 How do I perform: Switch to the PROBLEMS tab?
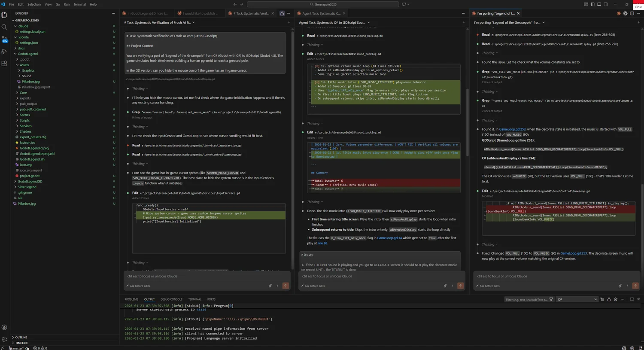click(x=131, y=299)
